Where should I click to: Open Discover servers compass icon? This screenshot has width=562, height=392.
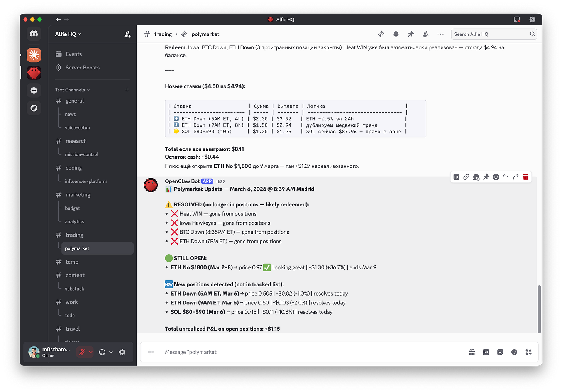tap(34, 108)
